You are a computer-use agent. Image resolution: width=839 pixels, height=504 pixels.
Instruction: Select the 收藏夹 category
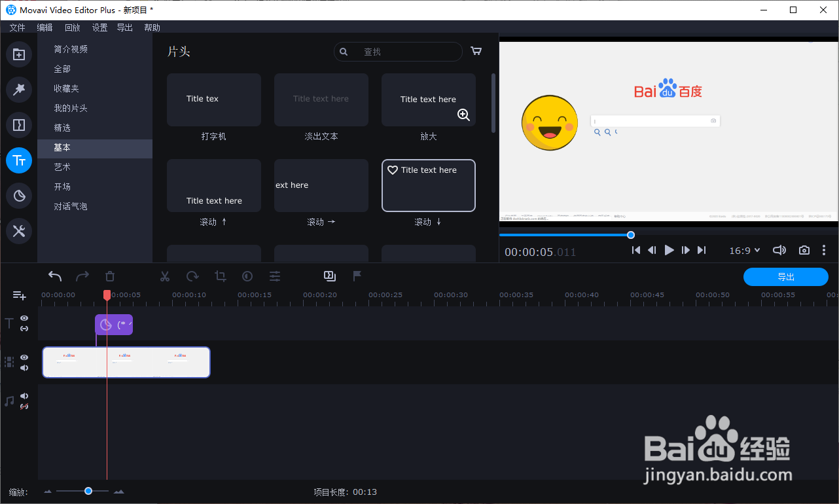(94, 88)
